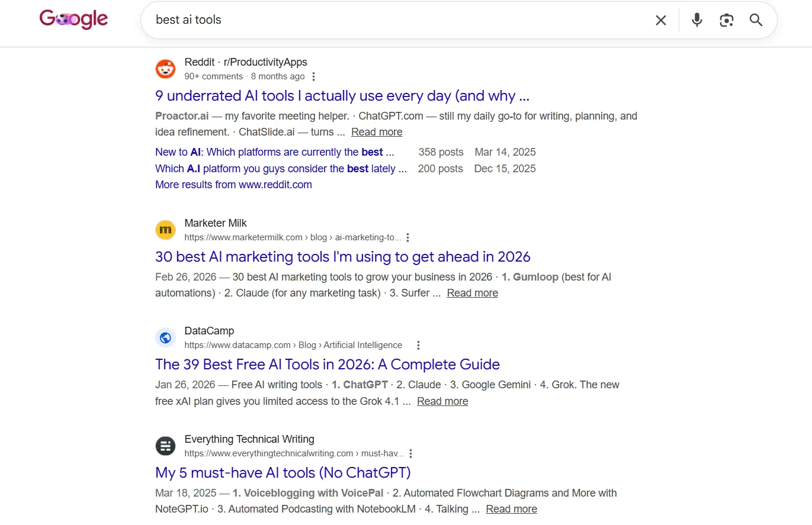Image resolution: width=812 pixels, height=525 pixels.
Task: Click the Google logo
Action: 74,20
